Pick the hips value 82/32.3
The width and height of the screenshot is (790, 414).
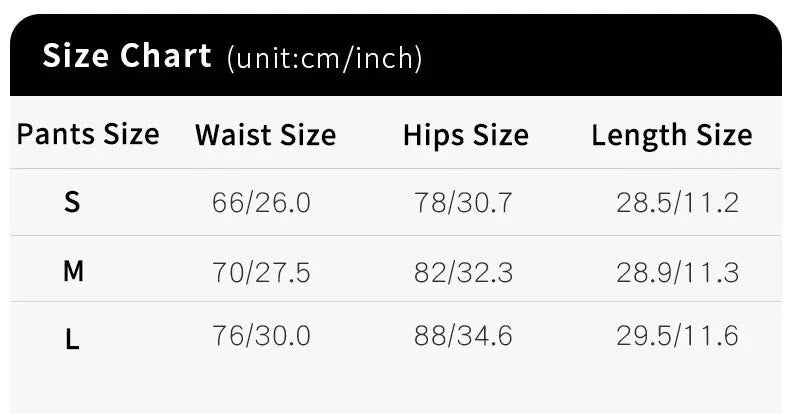pos(463,271)
